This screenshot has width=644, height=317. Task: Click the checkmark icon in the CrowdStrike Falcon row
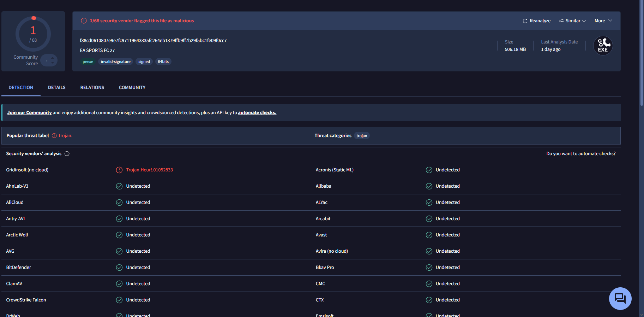pyautogui.click(x=119, y=300)
